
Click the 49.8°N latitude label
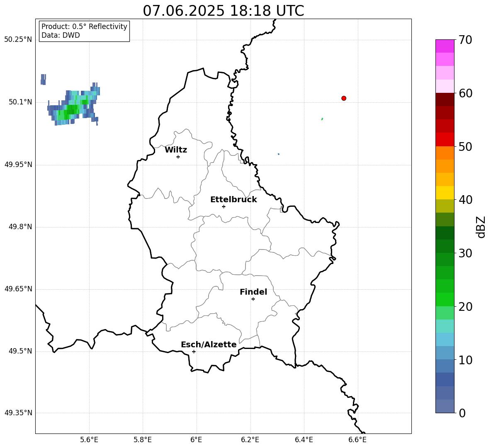(x=20, y=227)
